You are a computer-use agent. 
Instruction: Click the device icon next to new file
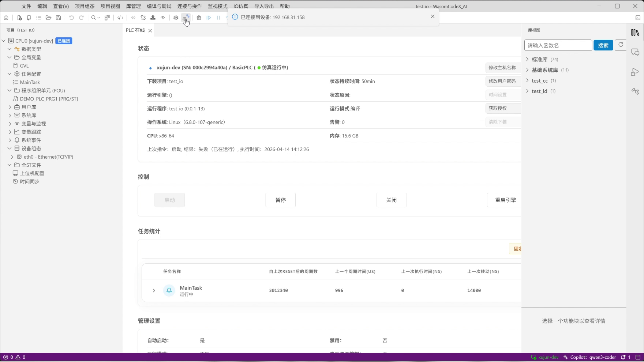point(29,18)
